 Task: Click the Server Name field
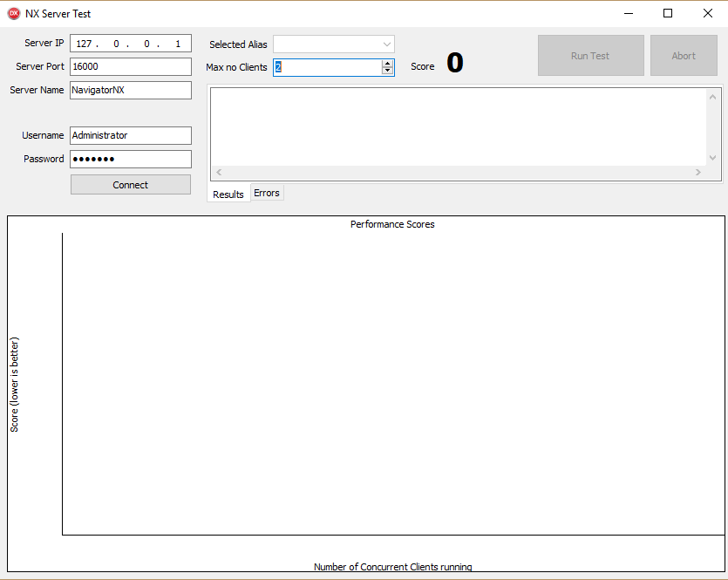(131, 90)
